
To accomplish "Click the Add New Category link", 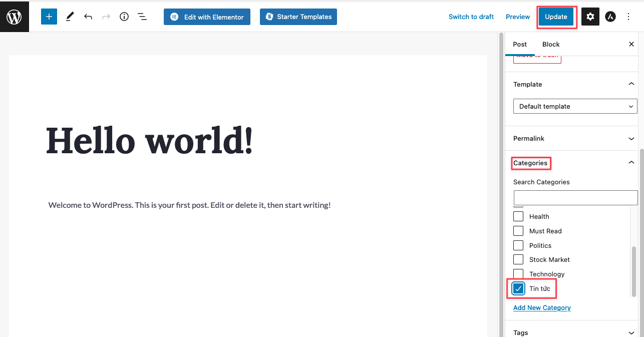I will click(542, 307).
